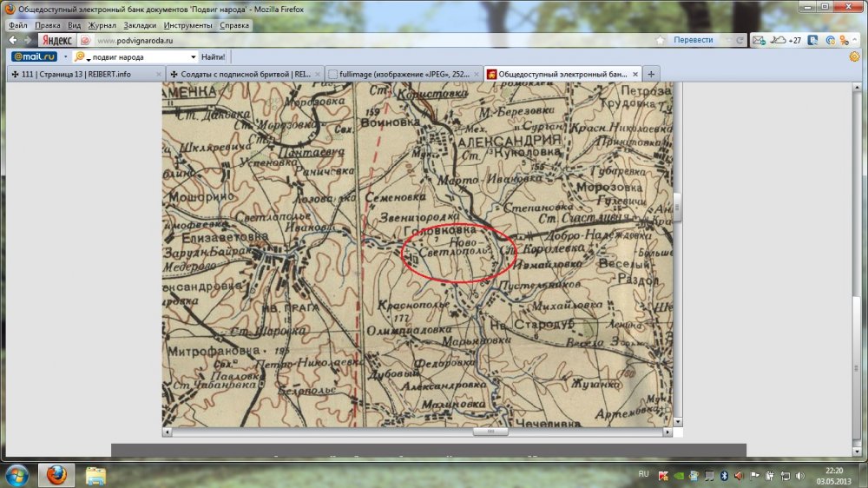Open the Справка menu
868x488 pixels.
[x=234, y=25]
